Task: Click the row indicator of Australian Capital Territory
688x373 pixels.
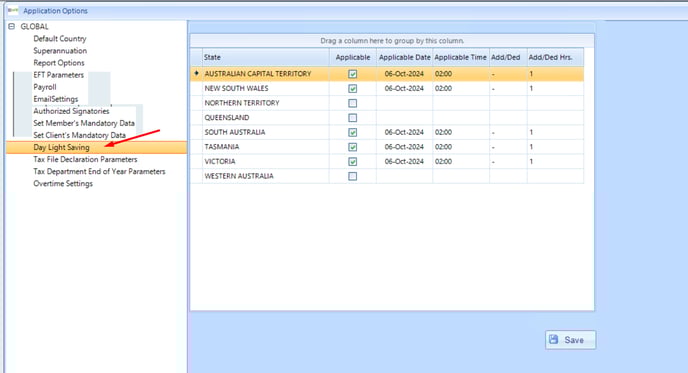Action: click(x=196, y=74)
